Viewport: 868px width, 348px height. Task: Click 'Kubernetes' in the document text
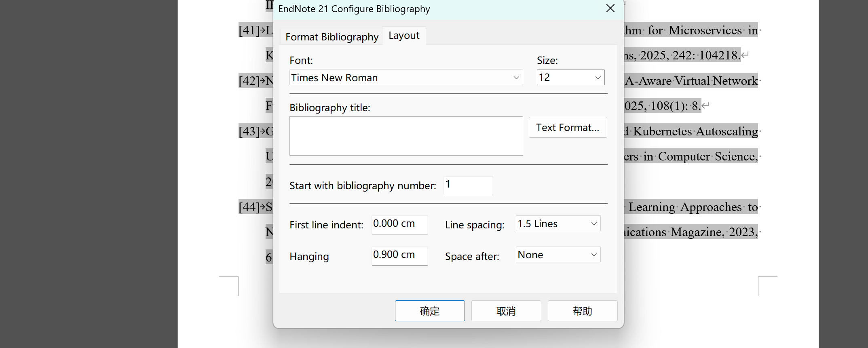point(662,131)
